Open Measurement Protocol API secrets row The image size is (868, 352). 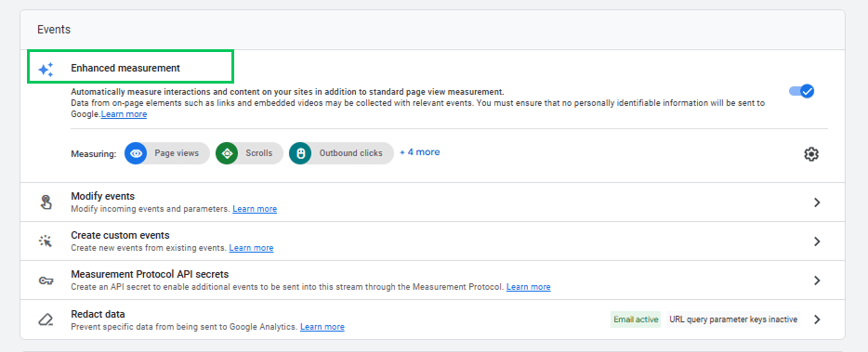pos(432,280)
